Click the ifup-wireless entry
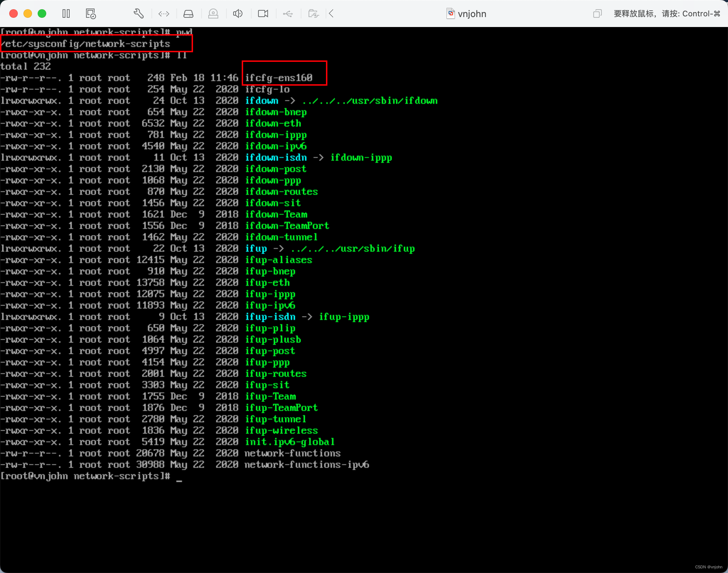 [x=282, y=430]
